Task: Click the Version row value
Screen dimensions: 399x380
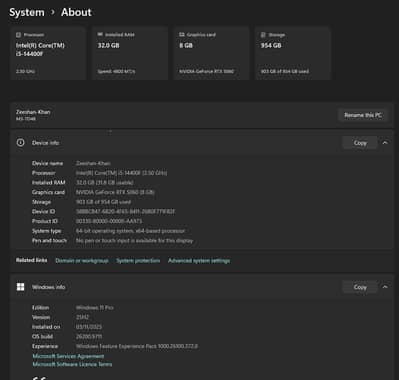Action: pos(82,317)
